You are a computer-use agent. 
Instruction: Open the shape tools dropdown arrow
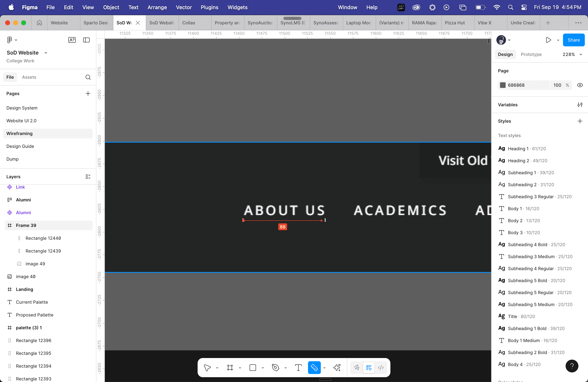pyautogui.click(x=263, y=368)
